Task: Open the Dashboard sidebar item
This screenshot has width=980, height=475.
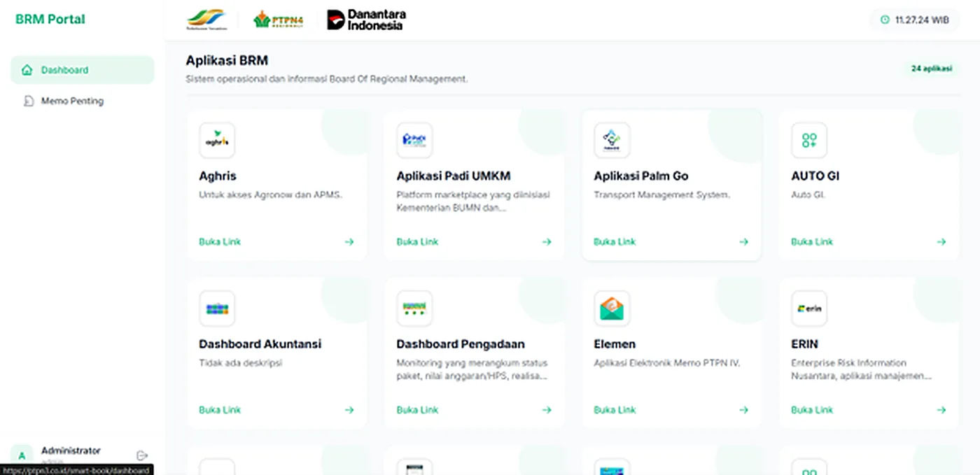Action: pyautogui.click(x=83, y=70)
